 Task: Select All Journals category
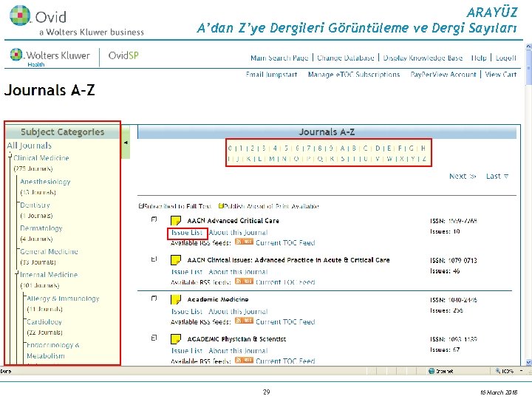[x=29, y=146]
